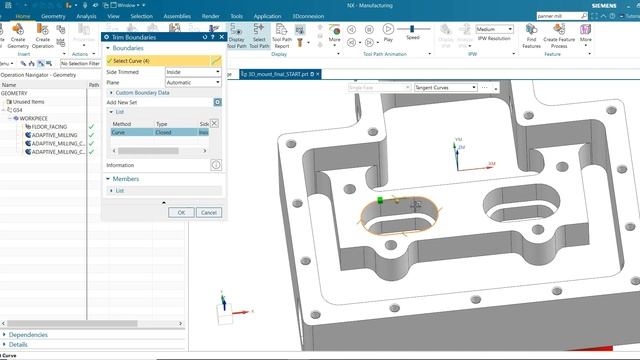Viewport: 640px width, 360px height.
Task: Open the IPW Resolution Medium dropdown
Action: pos(494,29)
